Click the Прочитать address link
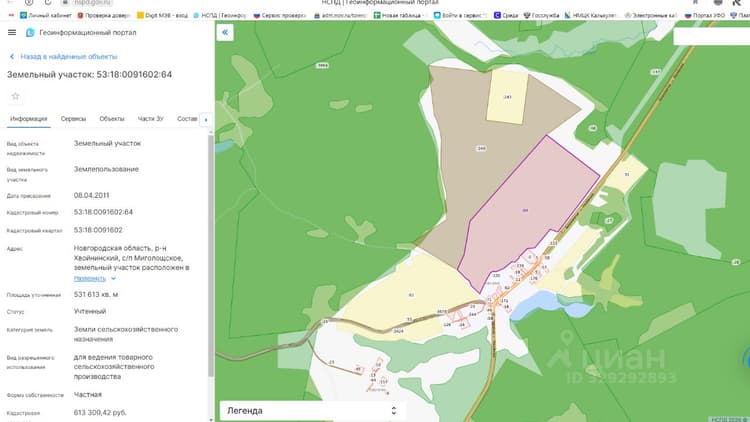 [90, 278]
